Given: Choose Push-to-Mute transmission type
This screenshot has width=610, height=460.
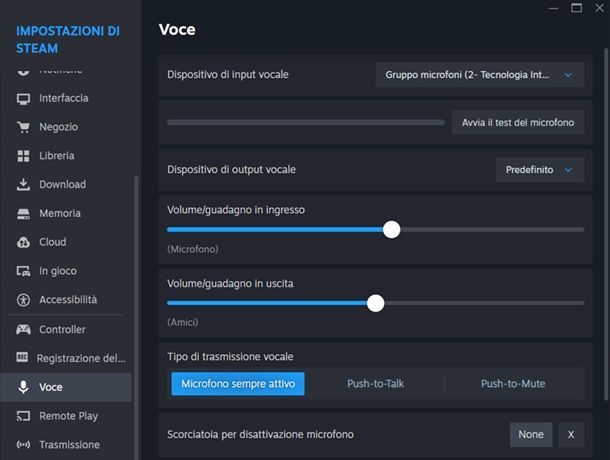Looking at the screenshot, I should (513, 384).
